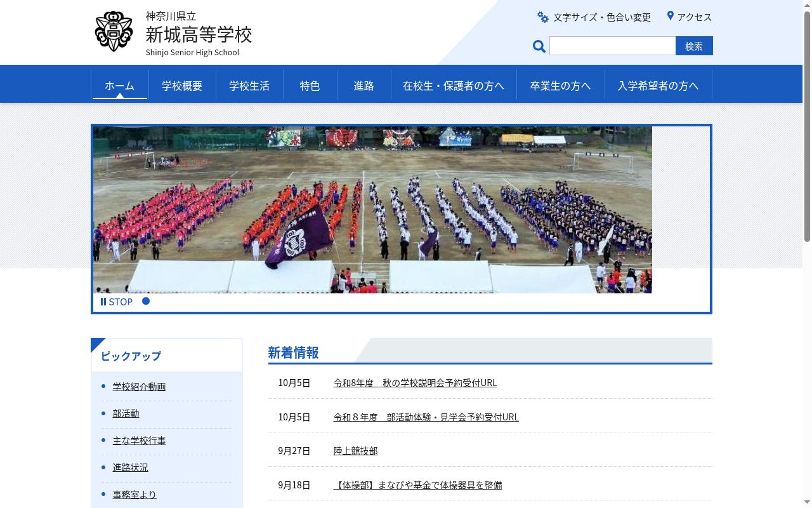Open 主な学校行事 pickup link
The image size is (812, 508).
click(139, 440)
